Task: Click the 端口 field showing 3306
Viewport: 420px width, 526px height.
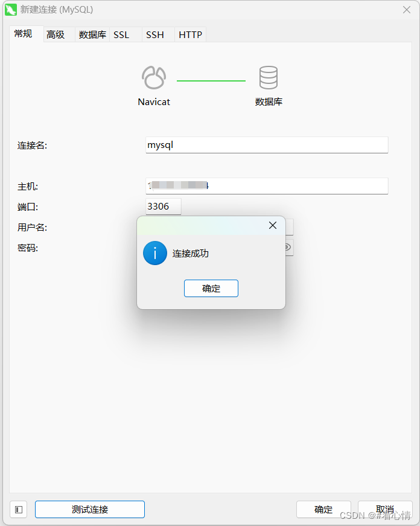Action: point(164,207)
